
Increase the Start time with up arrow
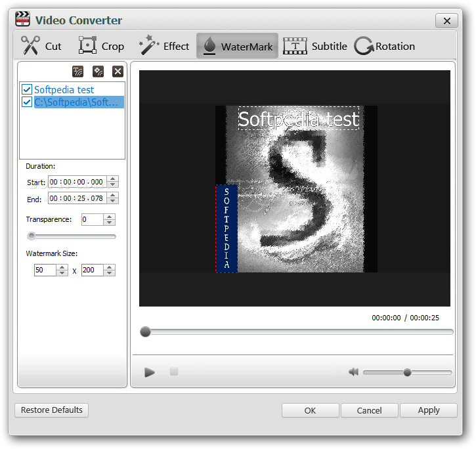113,179
